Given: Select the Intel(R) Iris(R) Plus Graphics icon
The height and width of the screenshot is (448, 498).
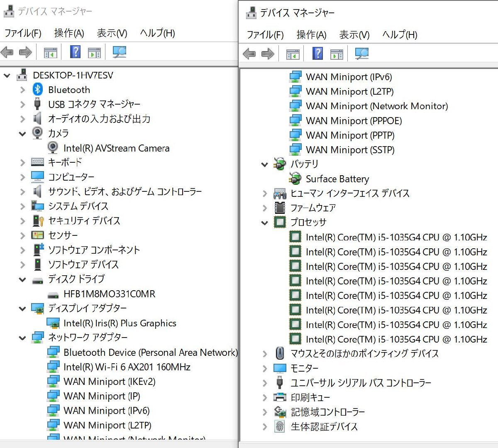Looking at the screenshot, I should (x=53, y=323).
